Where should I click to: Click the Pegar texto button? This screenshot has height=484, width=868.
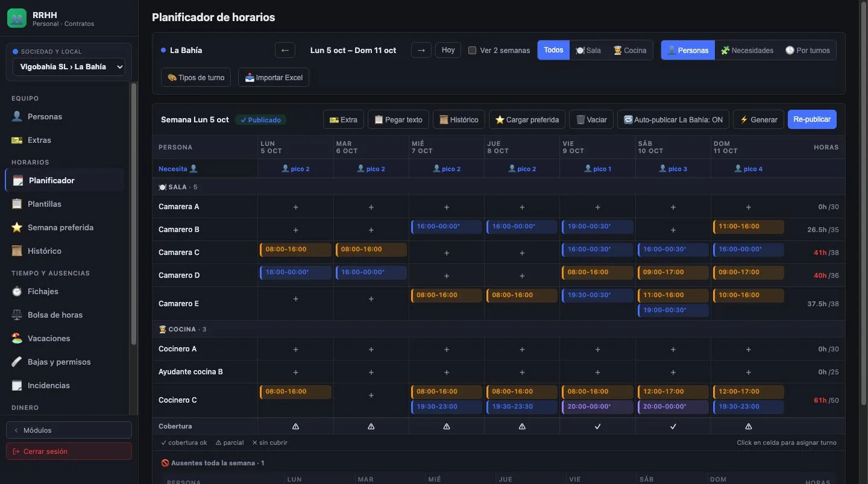(x=398, y=119)
